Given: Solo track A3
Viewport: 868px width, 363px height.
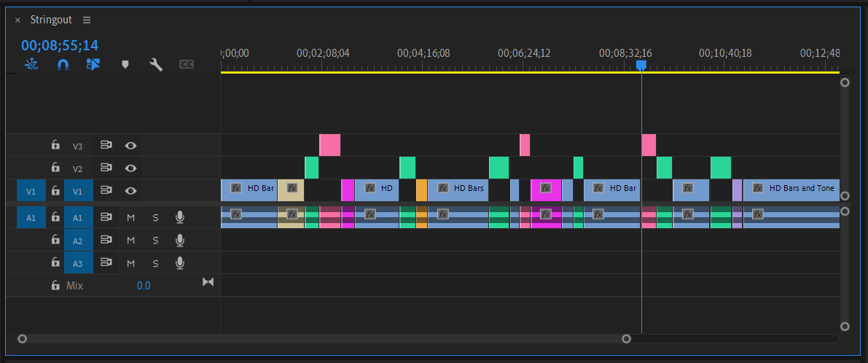Looking at the screenshot, I should [155, 263].
